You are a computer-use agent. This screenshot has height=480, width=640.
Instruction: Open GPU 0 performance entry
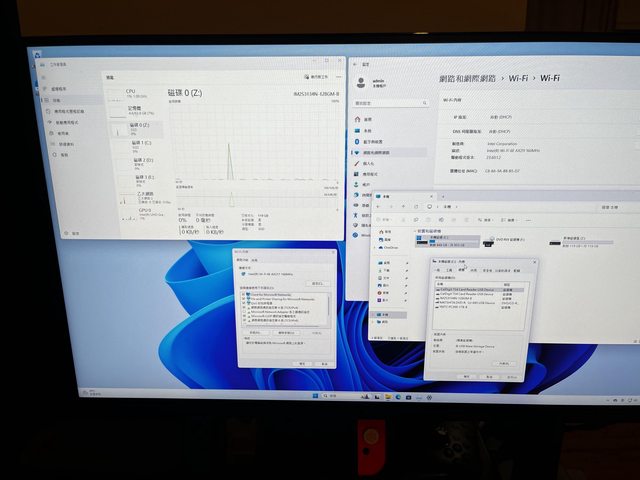142,211
